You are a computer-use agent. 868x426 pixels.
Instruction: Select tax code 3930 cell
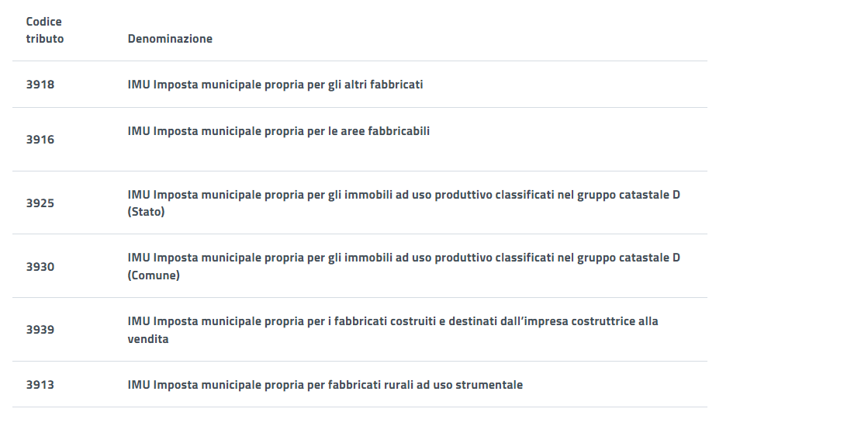click(40, 267)
